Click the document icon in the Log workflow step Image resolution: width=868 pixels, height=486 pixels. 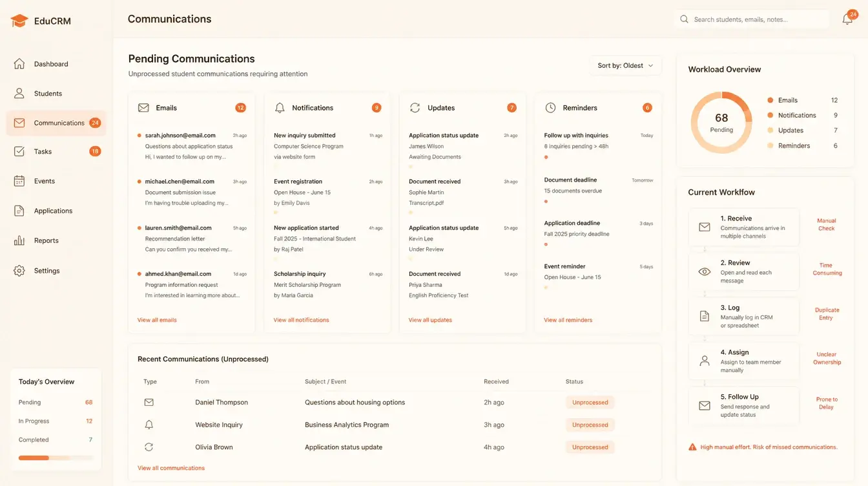(705, 316)
